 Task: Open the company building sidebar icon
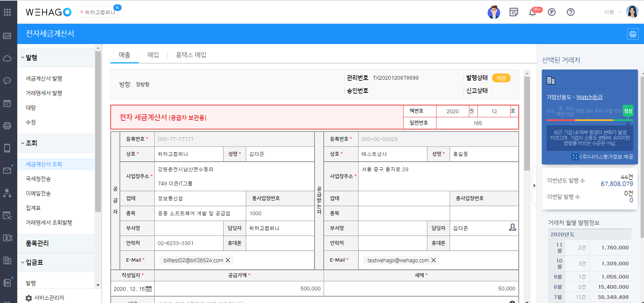tap(7, 260)
